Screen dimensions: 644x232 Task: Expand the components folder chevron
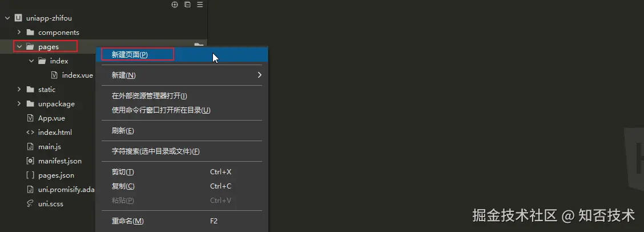pyautogui.click(x=19, y=33)
